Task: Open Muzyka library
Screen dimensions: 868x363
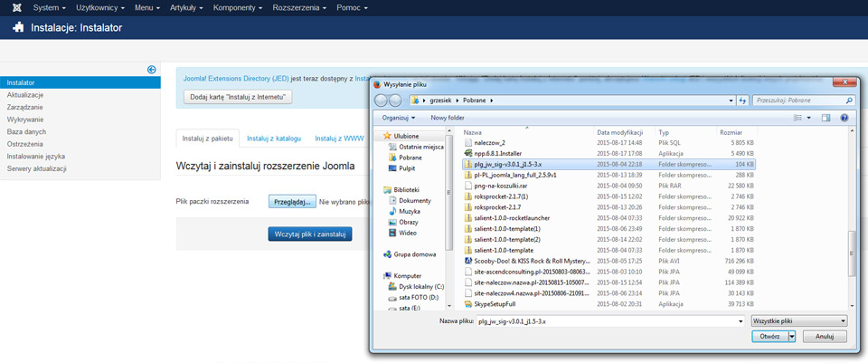Action: click(404, 211)
